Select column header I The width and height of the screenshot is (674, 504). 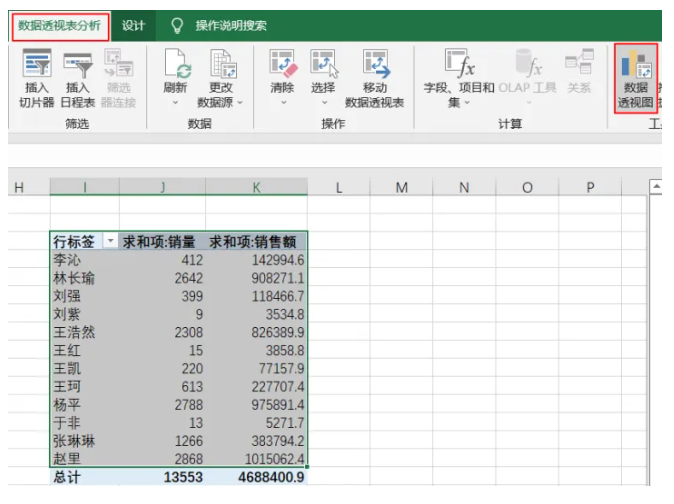[85, 187]
